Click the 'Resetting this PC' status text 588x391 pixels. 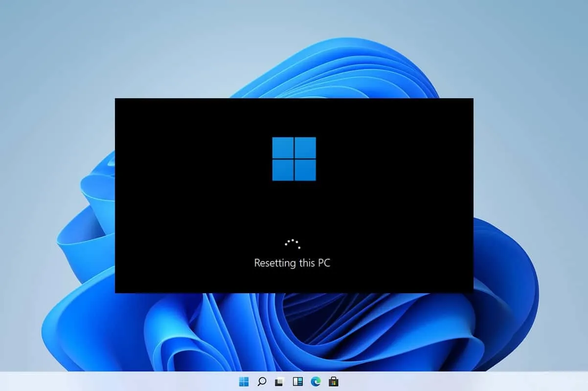point(293,263)
